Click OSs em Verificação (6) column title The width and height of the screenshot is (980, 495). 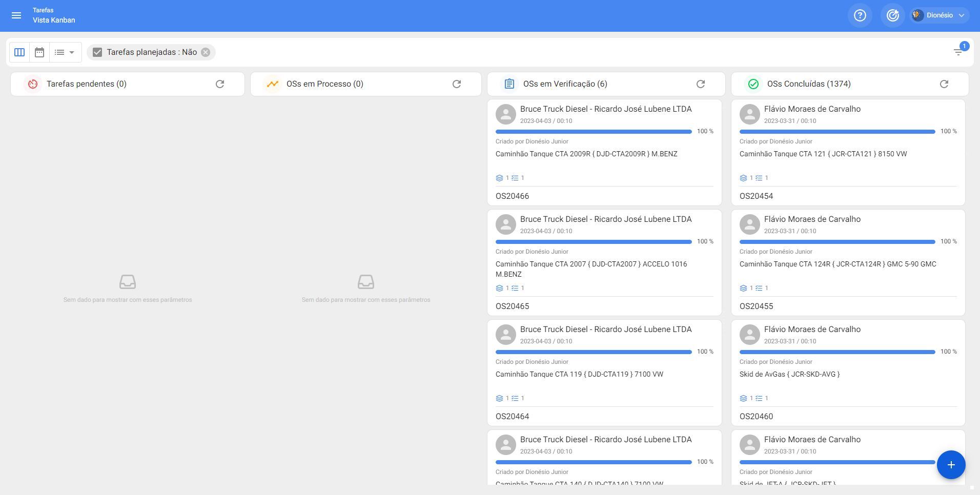click(x=565, y=84)
